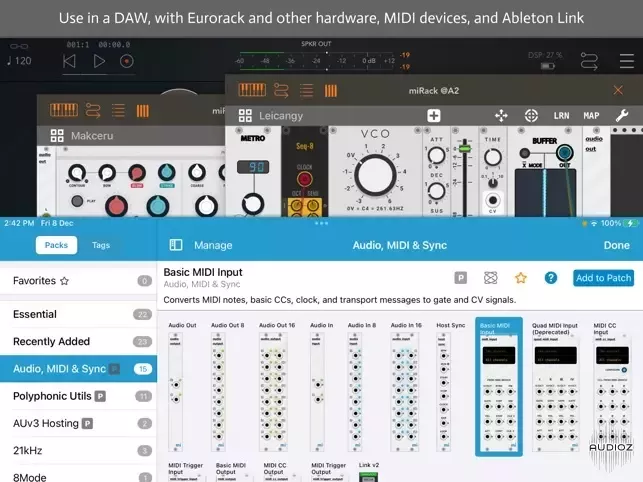Open routing icon in miRack @A2 window
The image size is (643, 482).
[x=281, y=90]
